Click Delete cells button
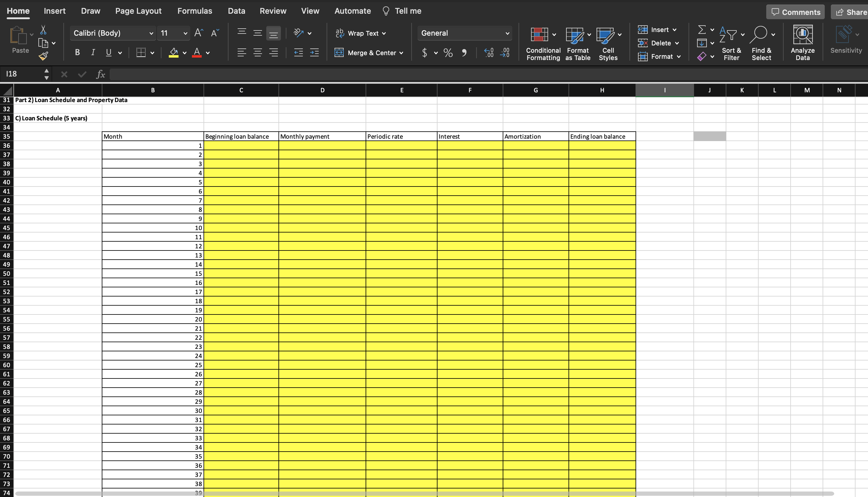This screenshot has width=868, height=497. (x=658, y=43)
